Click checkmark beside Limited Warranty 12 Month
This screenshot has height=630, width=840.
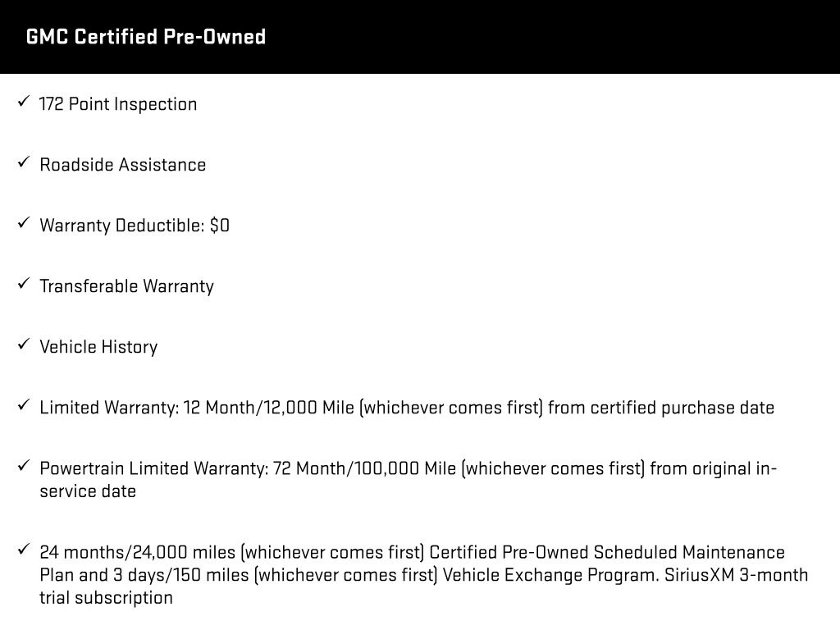[x=23, y=407]
